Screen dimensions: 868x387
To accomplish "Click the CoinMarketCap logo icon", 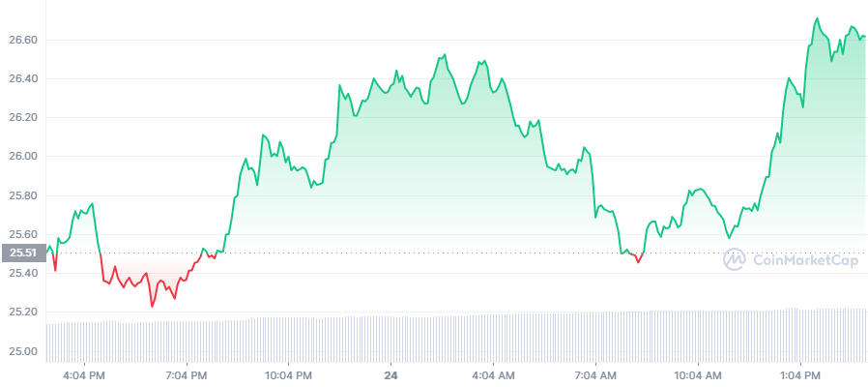I will click(735, 259).
